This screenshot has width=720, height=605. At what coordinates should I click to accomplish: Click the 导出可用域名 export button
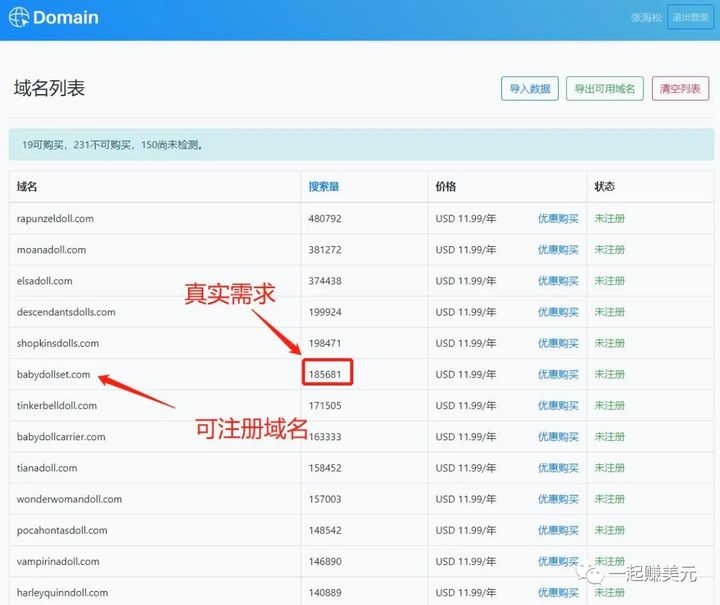pos(604,88)
